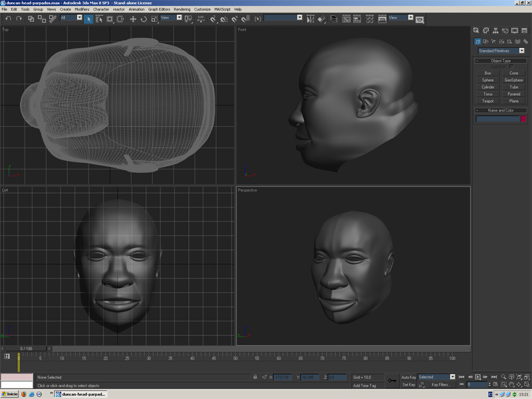Click the red object color swatch
The width and height of the screenshot is (532, 399).
coord(523,119)
